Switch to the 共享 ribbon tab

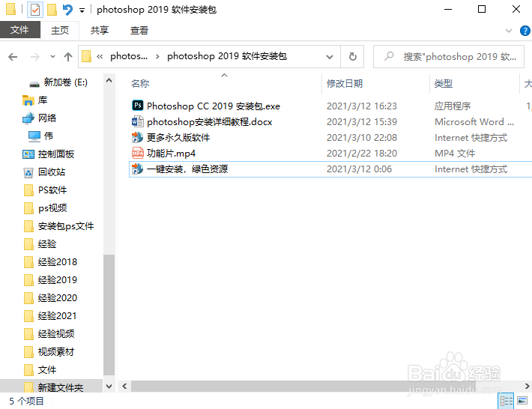coord(100,31)
